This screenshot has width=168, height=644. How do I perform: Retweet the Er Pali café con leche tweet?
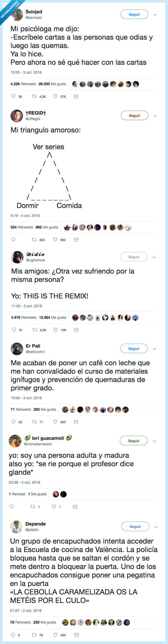pyautogui.click(x=34, y=422)
